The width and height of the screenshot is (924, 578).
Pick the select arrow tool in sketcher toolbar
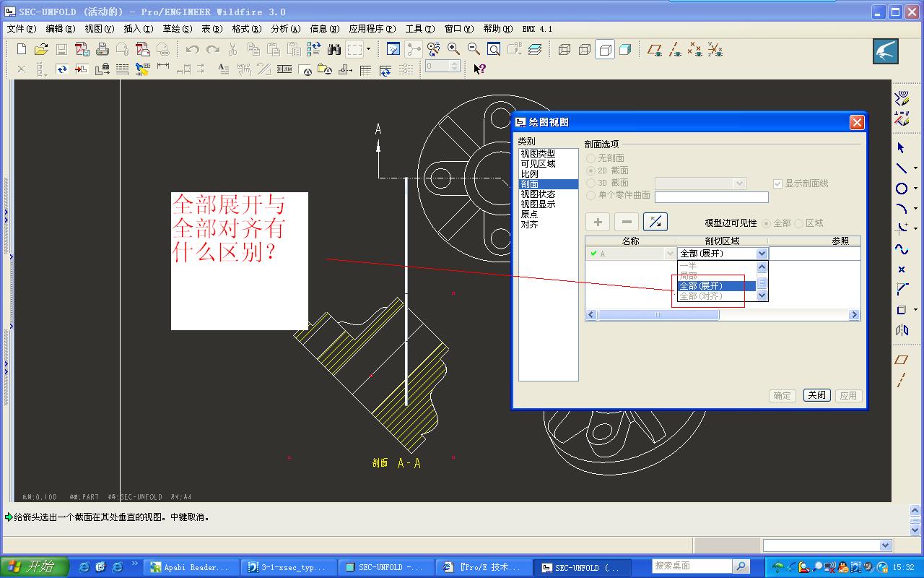point(901,147)
